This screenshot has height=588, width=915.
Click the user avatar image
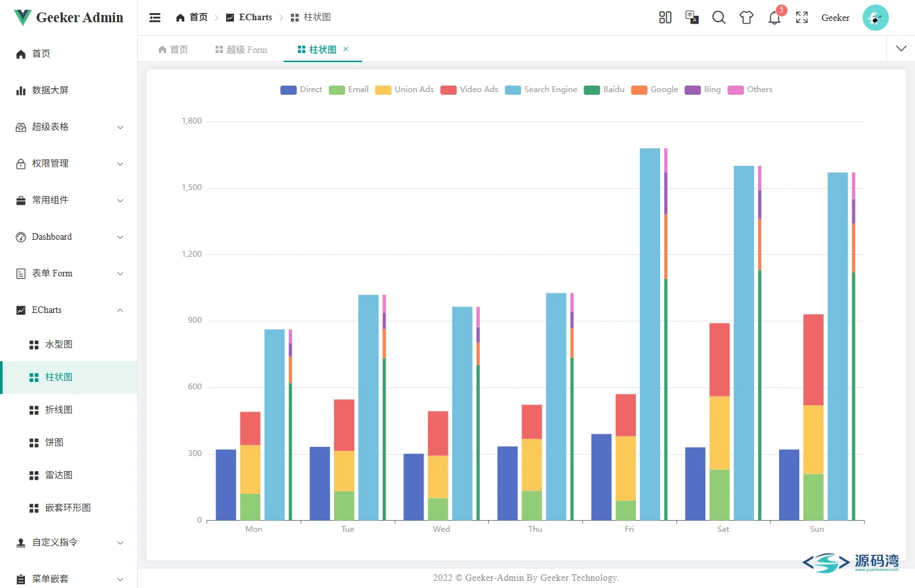coord(876,18)
